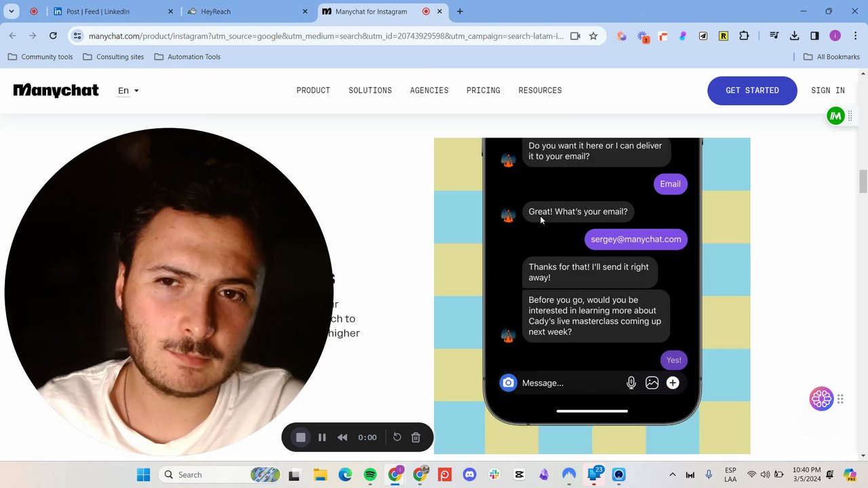This screenshot has height=488, width=868.
Task: Click the camera icon in the address bar
Action: (x=575, y=36)
